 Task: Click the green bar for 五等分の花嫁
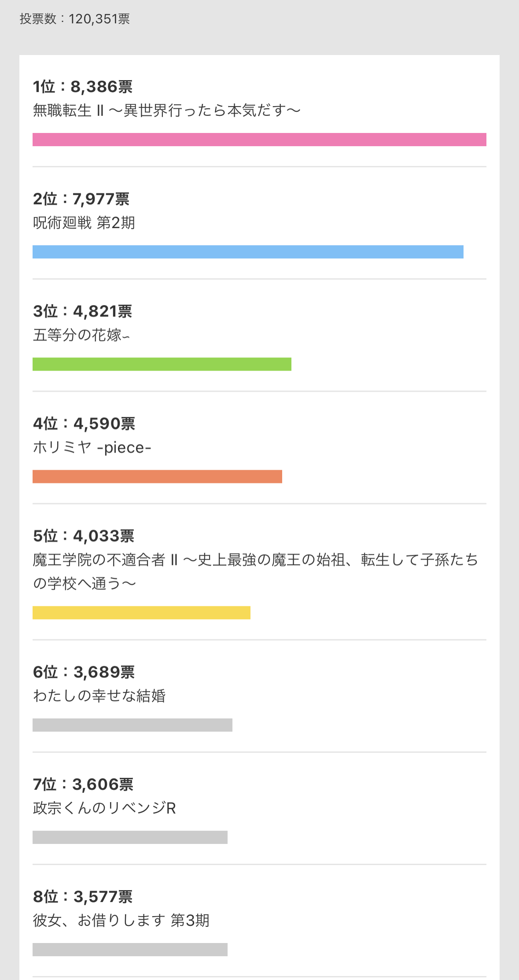point(162,364)
